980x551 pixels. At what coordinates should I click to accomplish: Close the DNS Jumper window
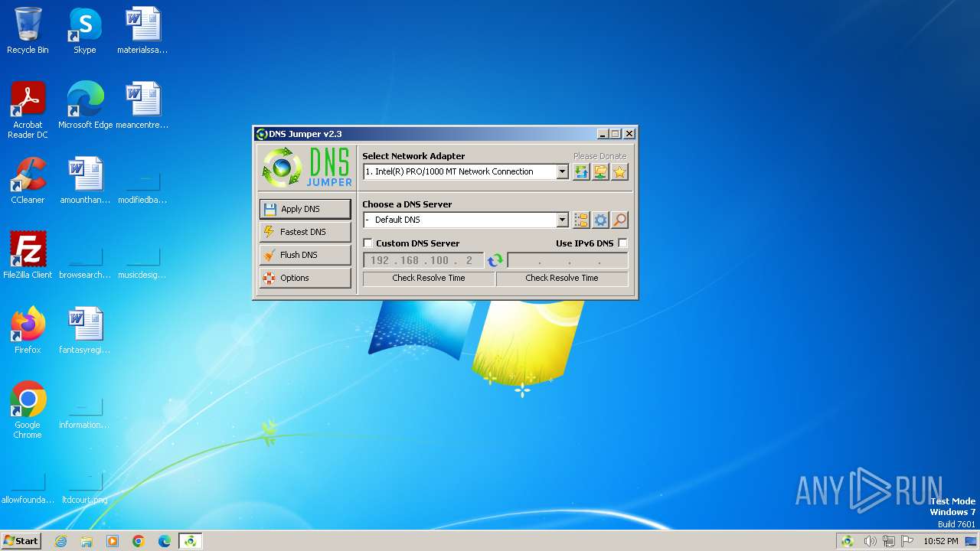(x=629, y=134)
